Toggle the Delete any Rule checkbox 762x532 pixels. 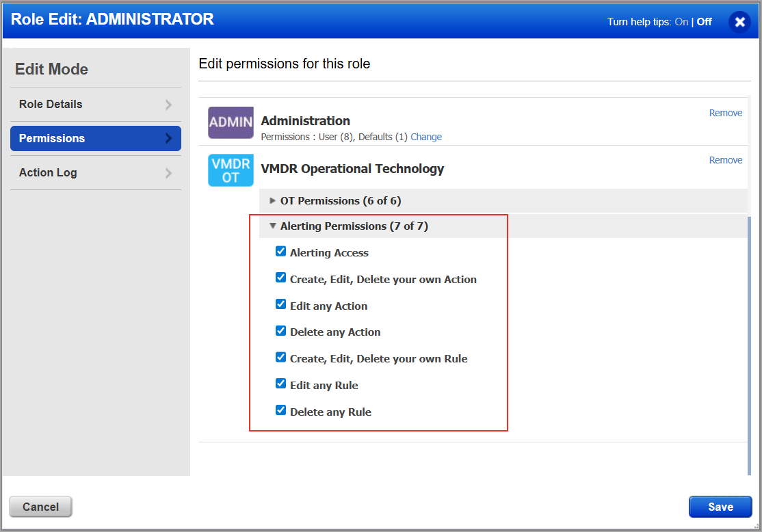point(280,411)
